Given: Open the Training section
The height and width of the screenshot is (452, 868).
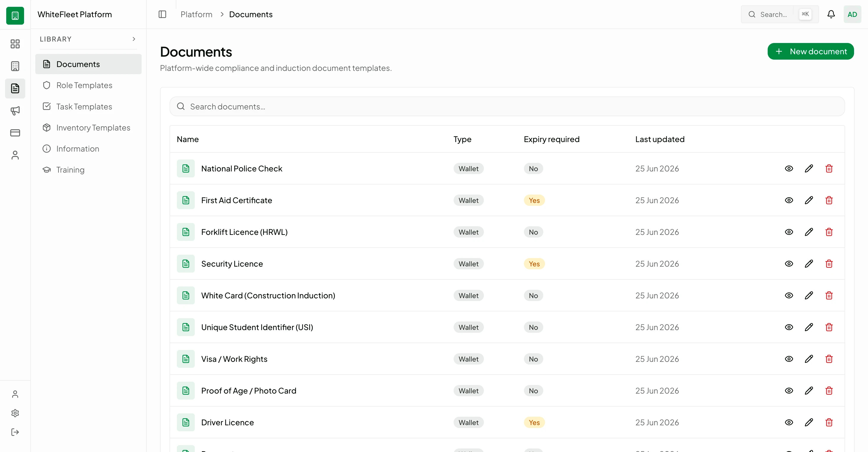Looking at the screenshot, I should point(88,170).
